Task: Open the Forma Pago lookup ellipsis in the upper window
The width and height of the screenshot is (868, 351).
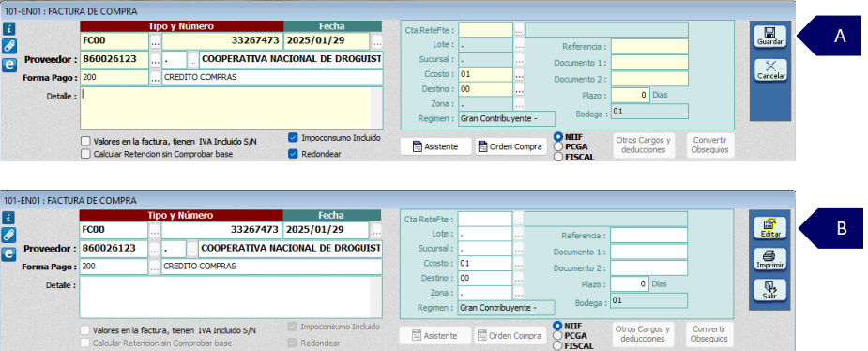Action: (x=155, y=78)
